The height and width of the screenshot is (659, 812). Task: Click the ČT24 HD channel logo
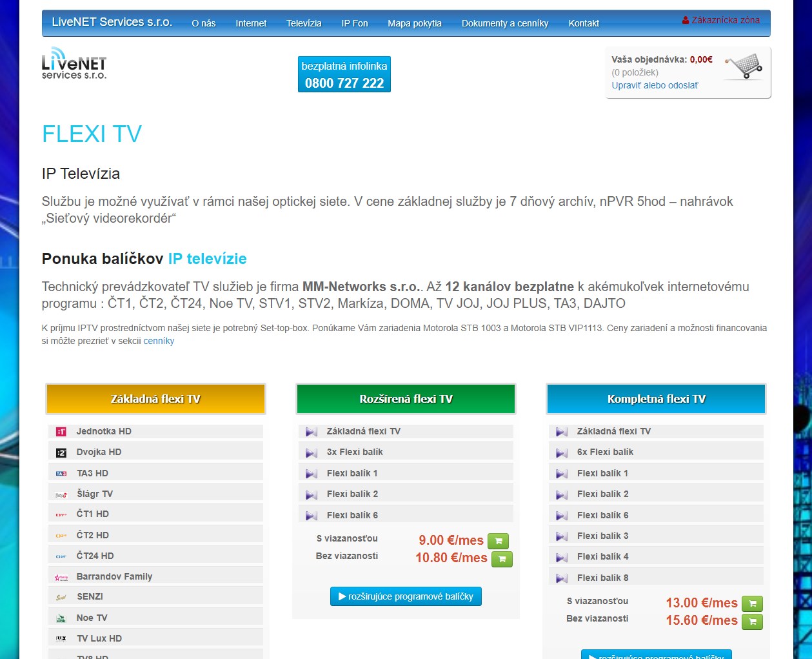tap(61, 556)
